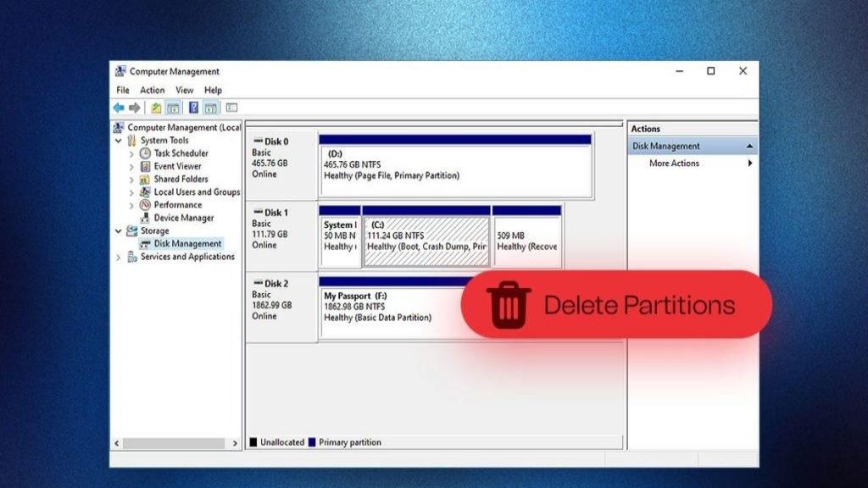Click the Back arrow toolbar icon
Viewport: 868px width, 488px height.
(x=119, y=108)
